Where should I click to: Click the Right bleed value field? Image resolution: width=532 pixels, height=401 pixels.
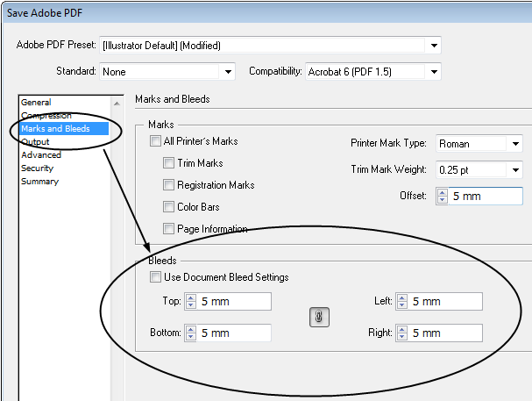click(445, 333)
